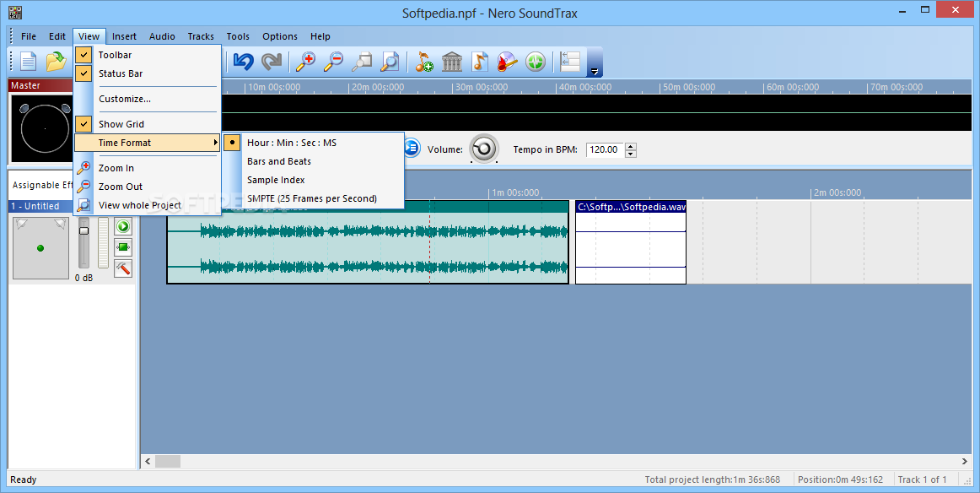980x493 pixels.
Task: Click the burn disc with match icon
Action: click(x=508, y=62)
